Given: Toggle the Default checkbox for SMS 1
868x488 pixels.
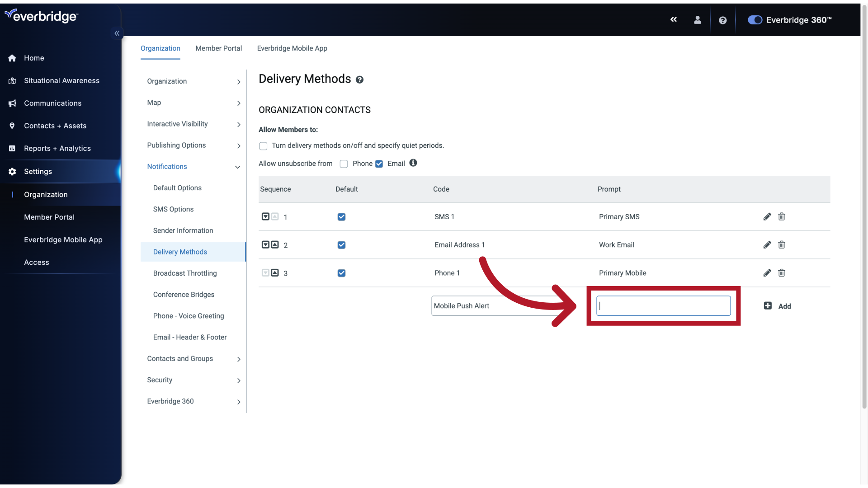Looking at the screenshot, I should (342, 216).
